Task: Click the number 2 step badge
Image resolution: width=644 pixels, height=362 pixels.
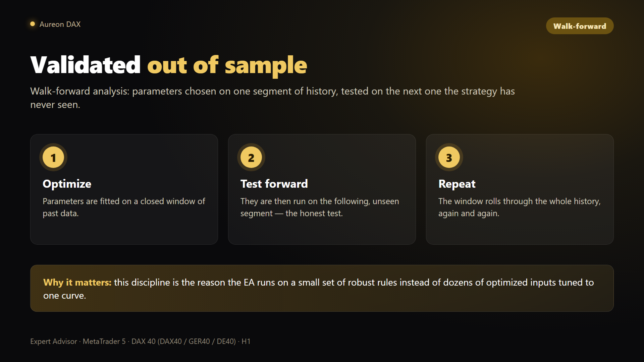Action: [x=251, y=157]
